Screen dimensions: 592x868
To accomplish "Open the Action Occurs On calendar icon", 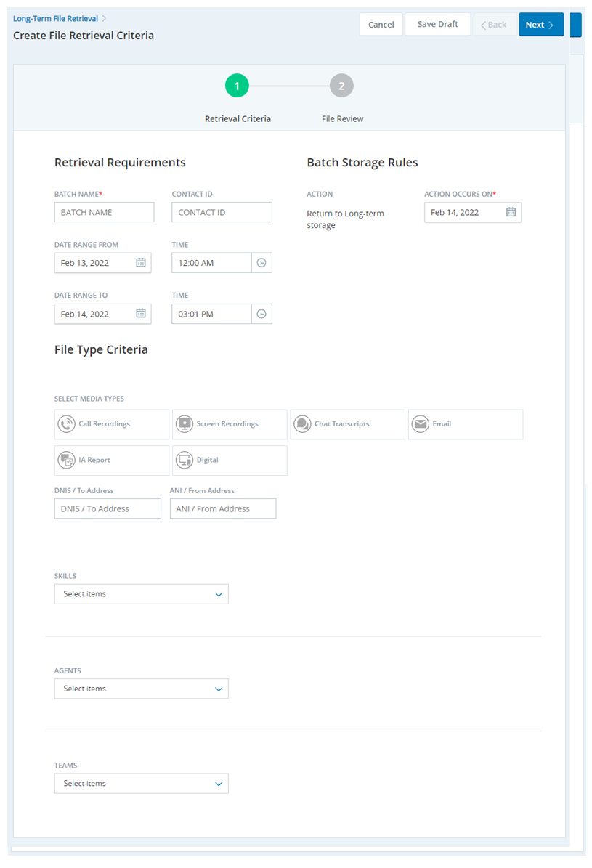I will point(511,212).
